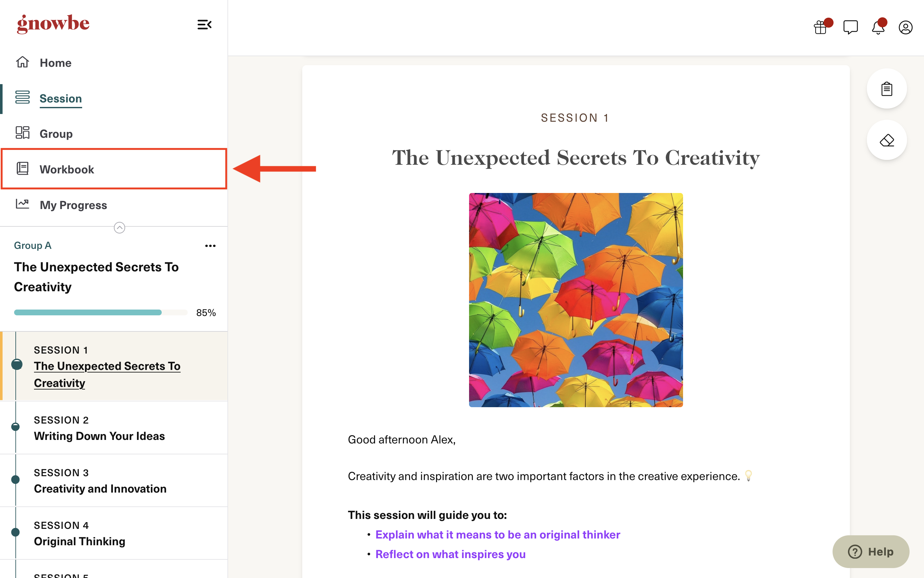Viewport: 924px width, 578px height.
Task: Open the Group A more options menu
Action: pyautogui.click(x=210, y=246)
